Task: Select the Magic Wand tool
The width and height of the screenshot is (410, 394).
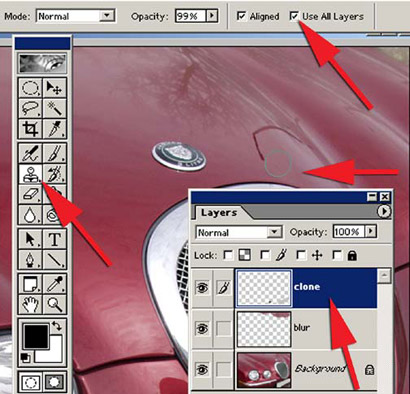Action: coord(54,108)
